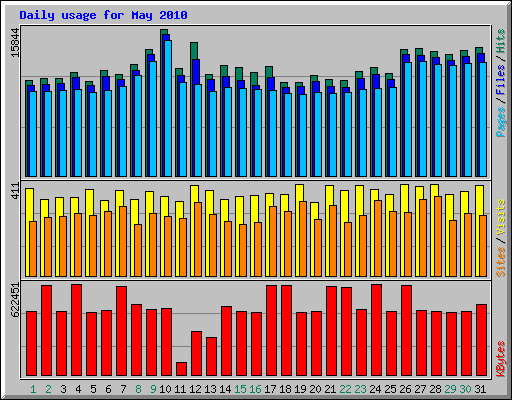Click the red KBytes bar for day 4

point(77,330)
